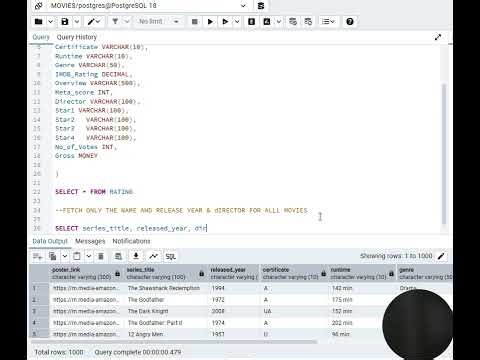Click the Stop query button
The image size is (480, 360).
[195, 22]
